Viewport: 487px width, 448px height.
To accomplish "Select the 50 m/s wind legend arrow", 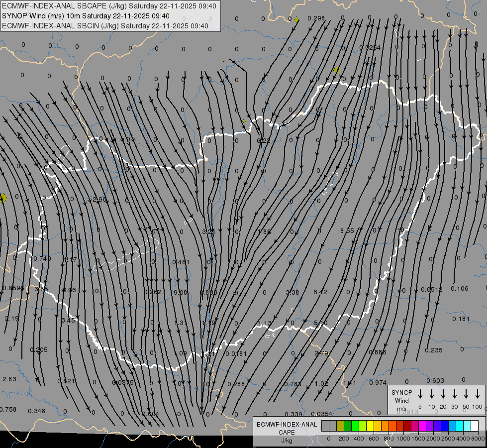I will coord(466,394).
